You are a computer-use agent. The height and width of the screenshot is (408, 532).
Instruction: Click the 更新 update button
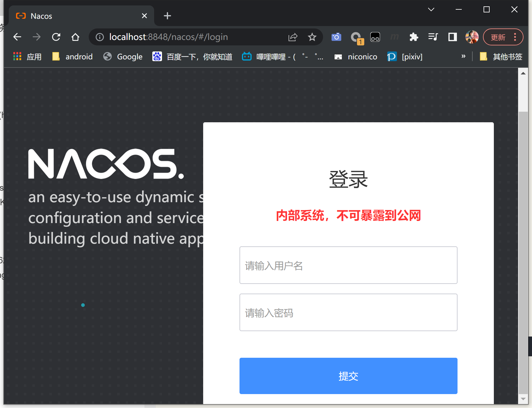tap(499, 37)
